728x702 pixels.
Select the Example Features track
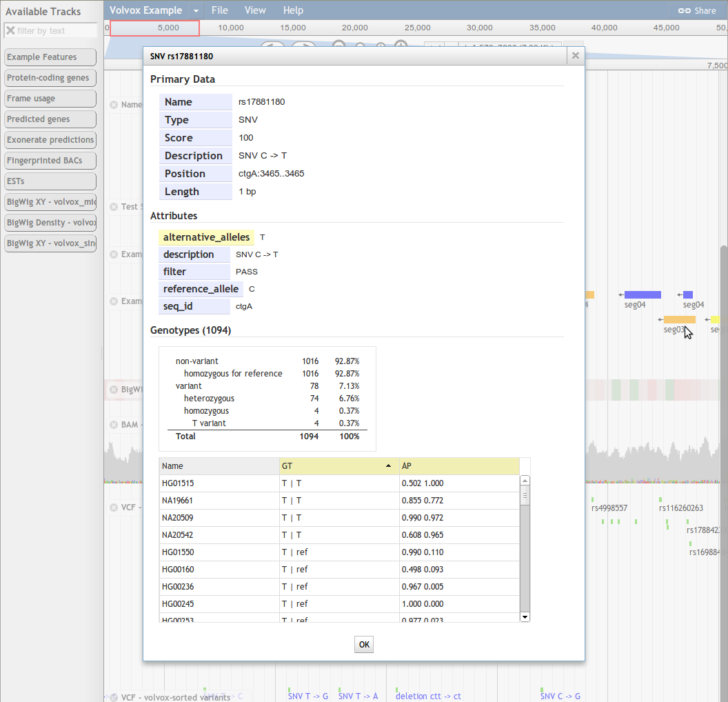[50, 57]
